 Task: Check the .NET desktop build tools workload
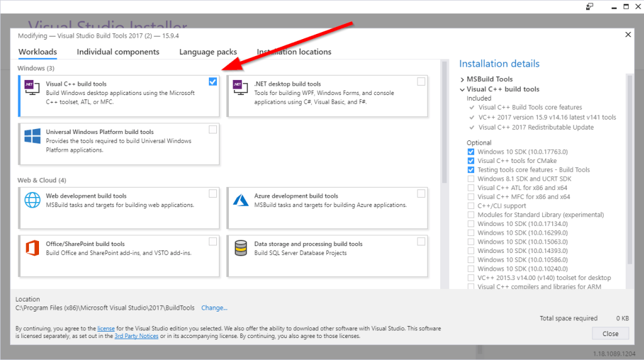tap(421, 81)
